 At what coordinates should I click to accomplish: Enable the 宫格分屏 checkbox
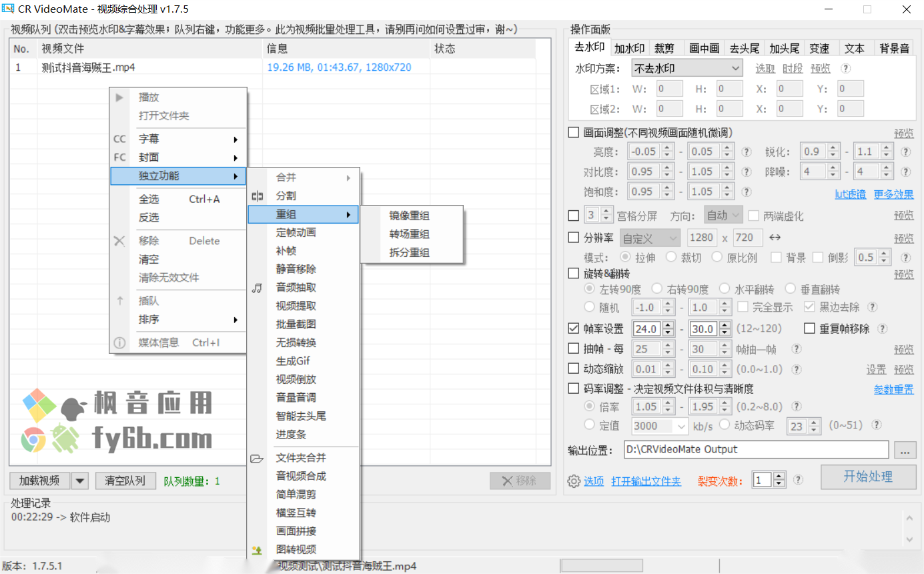[x=573, y=216]
